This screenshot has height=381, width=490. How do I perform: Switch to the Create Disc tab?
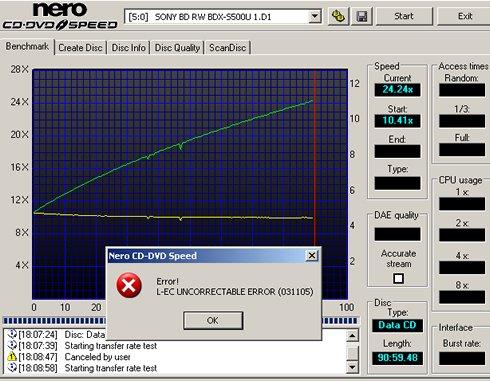(80, 48)
